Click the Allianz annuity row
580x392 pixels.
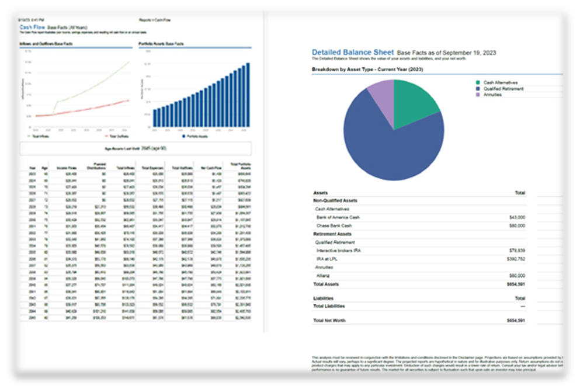point(322,276)
